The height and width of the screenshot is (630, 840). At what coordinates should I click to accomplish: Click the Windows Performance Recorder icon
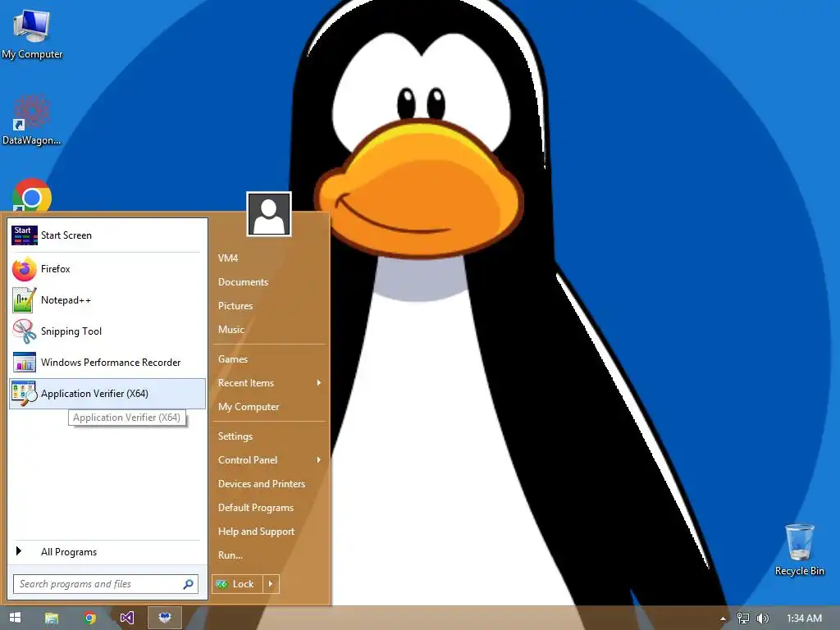tap(24, 362)
